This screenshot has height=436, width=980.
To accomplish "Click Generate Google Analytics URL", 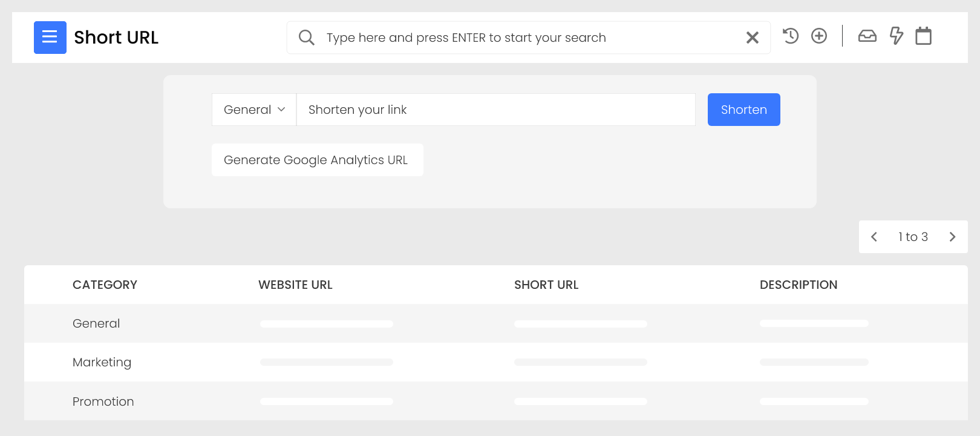I will point(317,160).
